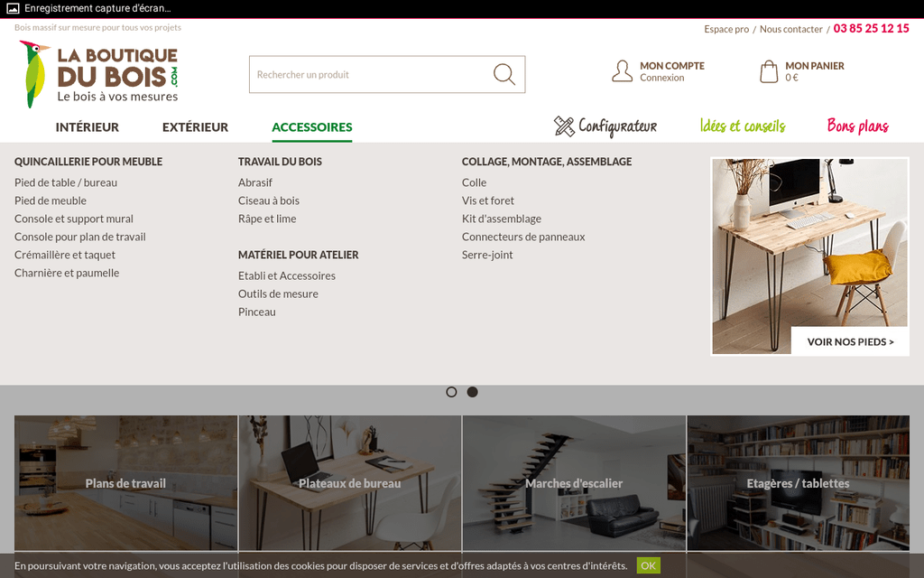Viewport: 924px width, 578px height.
Task: Click the La Boutique du Bois logo
Action: click(x=98, y=74)
